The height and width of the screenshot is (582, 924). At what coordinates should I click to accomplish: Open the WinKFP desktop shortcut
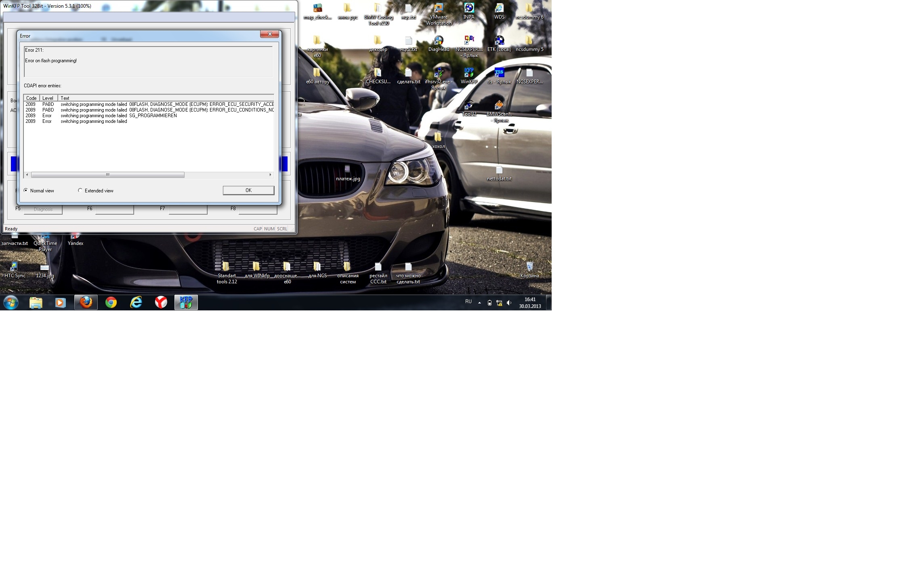(469, 73)
